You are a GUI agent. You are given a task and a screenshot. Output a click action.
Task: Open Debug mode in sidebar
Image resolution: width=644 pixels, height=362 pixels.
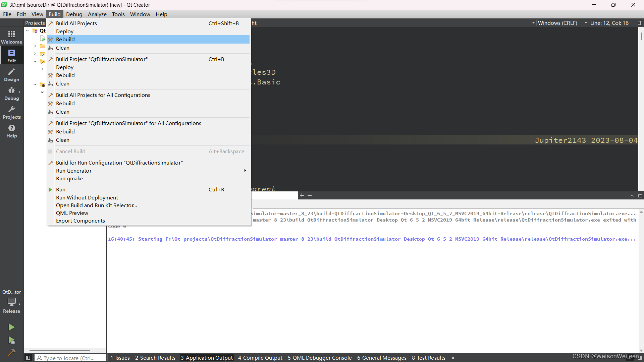(11, 94)
